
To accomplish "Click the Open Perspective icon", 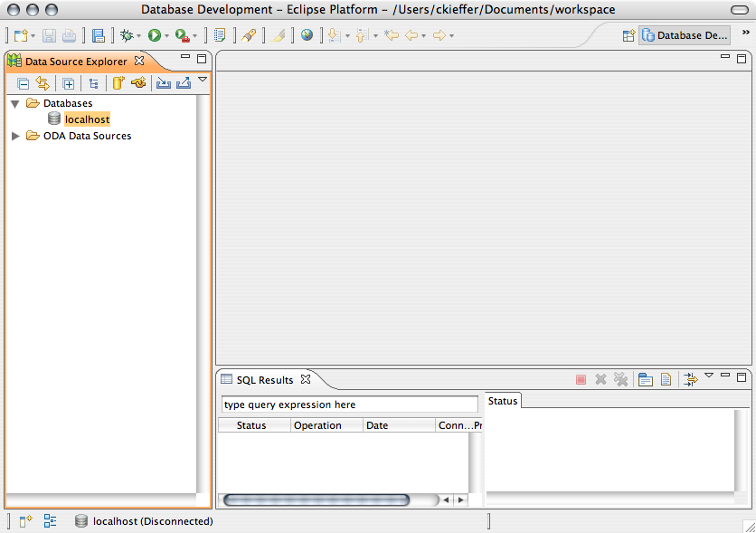I will [628, 35].
